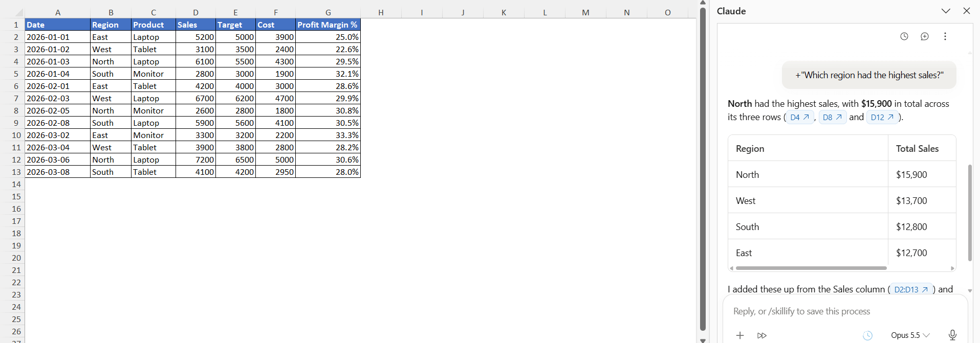Click "West" row in Claude's results table
This screenshot has width=980, height=343.
point(842,200)
